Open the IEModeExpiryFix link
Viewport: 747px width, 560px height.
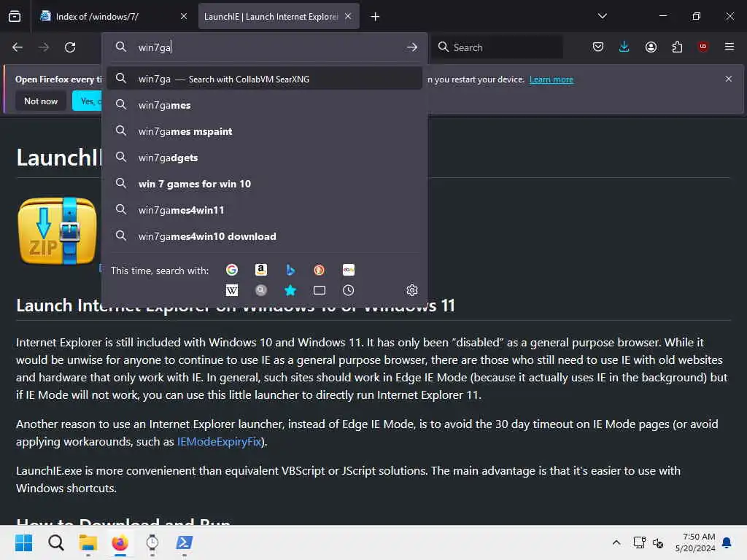click(x=219, y=441)
